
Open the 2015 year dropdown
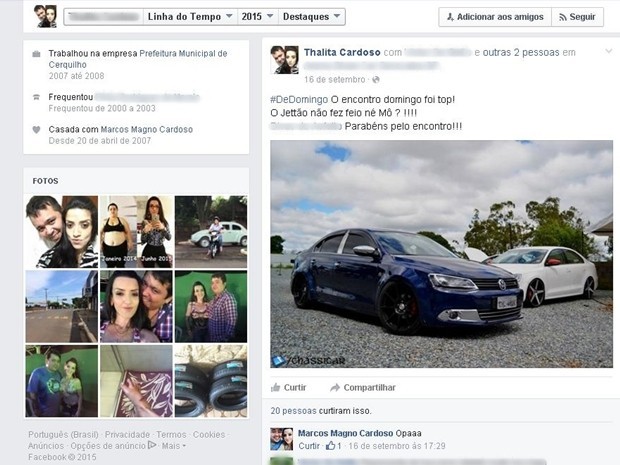[257, 17]
